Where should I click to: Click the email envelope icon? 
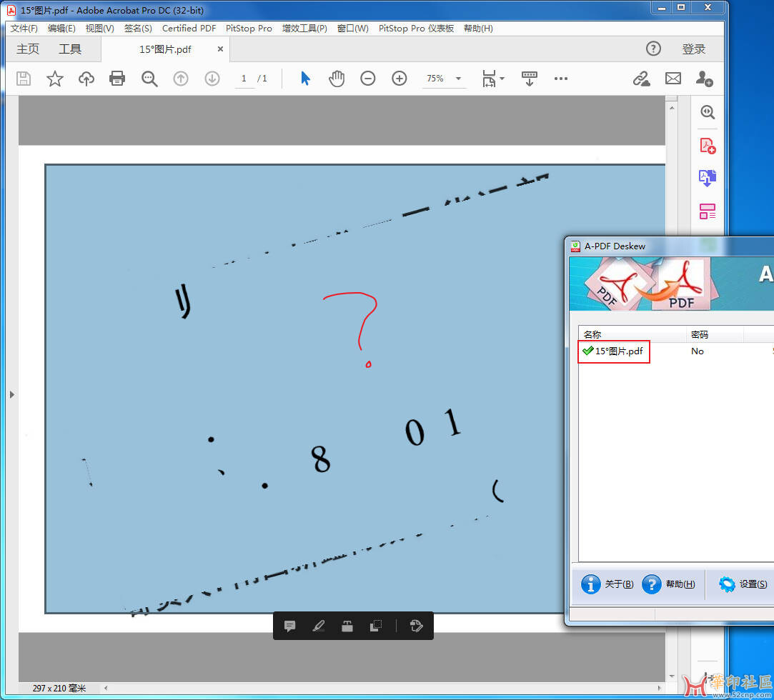click(x=673, y=79)
